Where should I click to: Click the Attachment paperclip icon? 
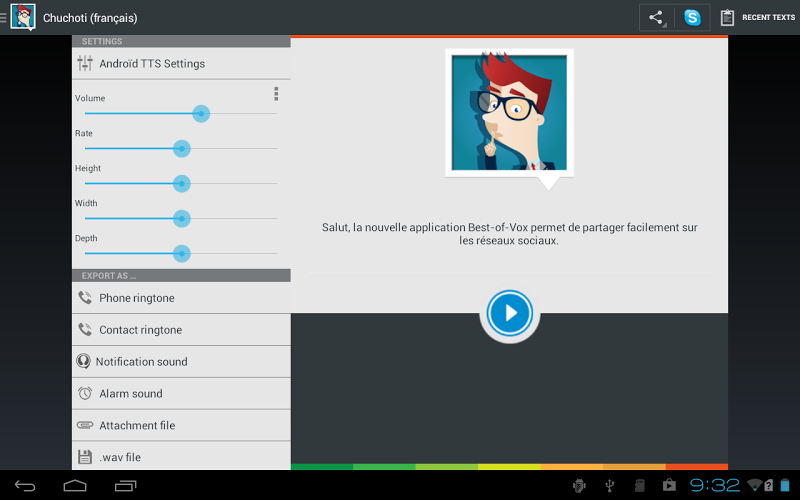(x=85, y=424)
